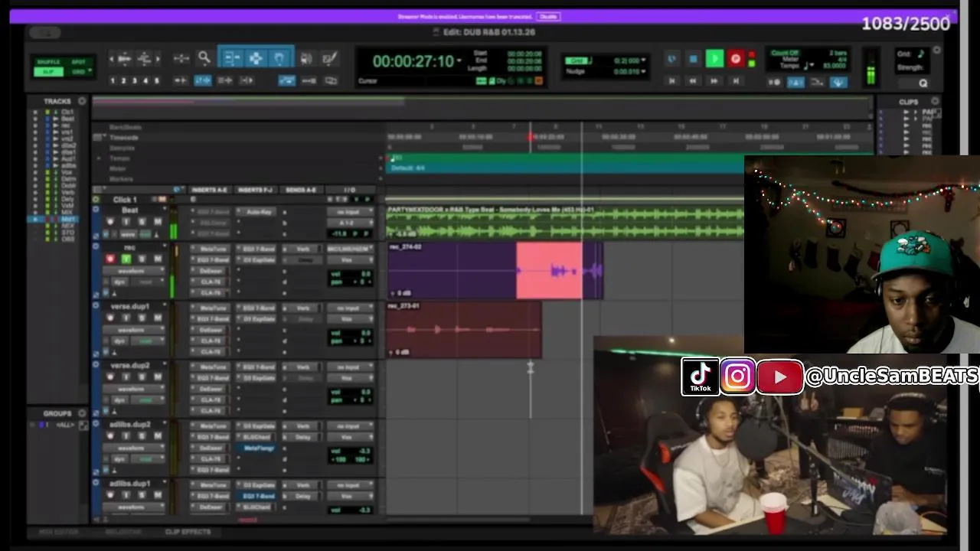
Task: Click the Fast Forward transport button
Action: 714,80
